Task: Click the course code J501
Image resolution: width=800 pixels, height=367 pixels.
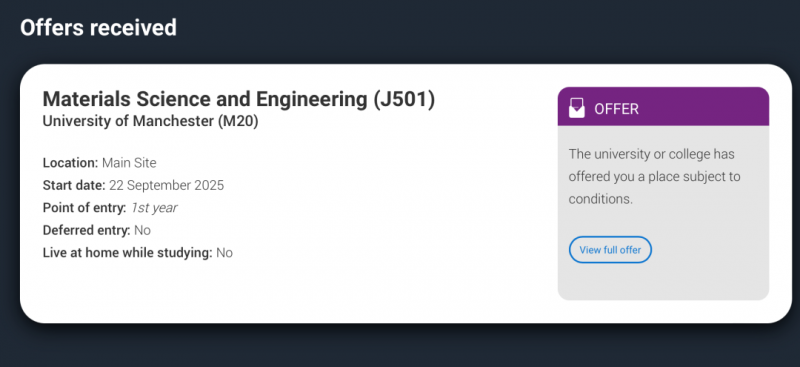Action: click(404, 99)
